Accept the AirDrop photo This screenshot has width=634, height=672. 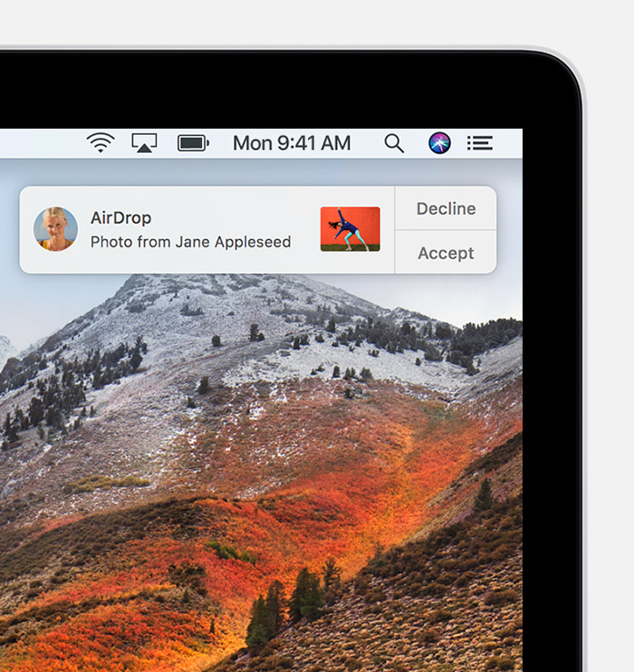point(446,253)
